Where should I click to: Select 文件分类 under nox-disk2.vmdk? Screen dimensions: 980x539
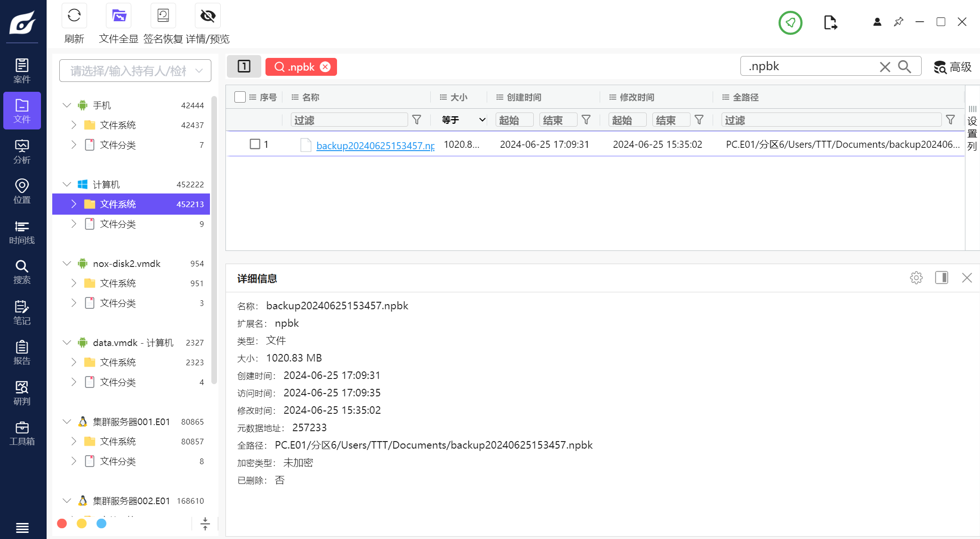point(118,303)
